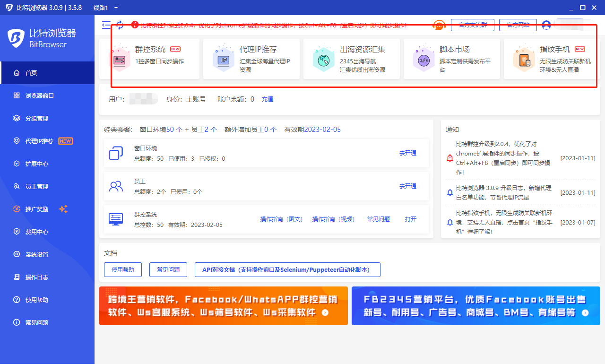Screen dimensions: 605x364
Task: Click the 官方交流群 button
Action: (x=473, y=25)
